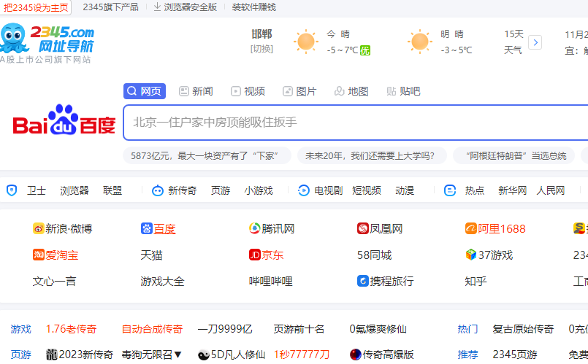Open 2345旗下产品 link
This screenshot has height=364, width=588.
(110, 7)
